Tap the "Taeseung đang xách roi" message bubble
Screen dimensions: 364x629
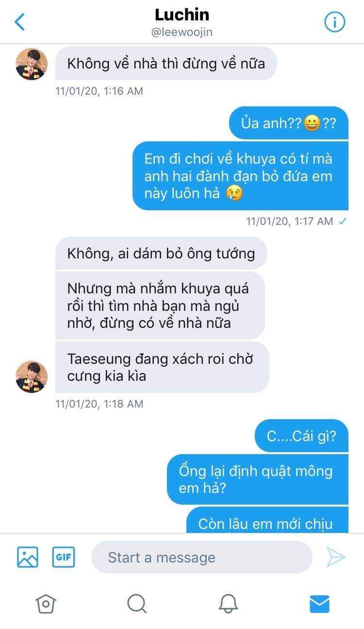162,367
